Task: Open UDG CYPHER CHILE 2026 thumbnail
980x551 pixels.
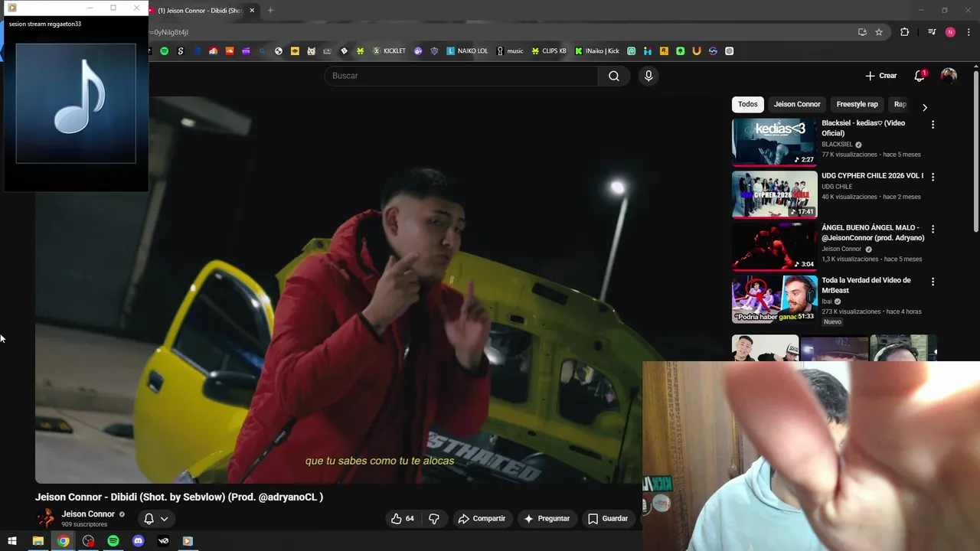Action: [774, 194]
